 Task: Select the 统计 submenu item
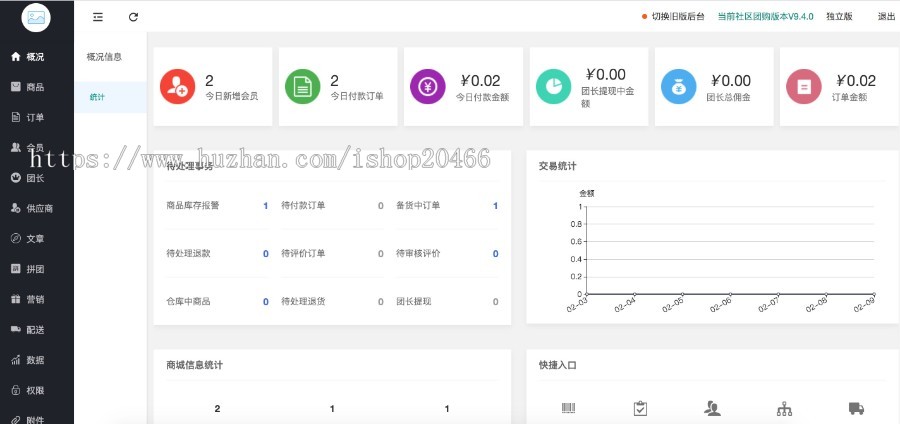pos(110,97)
